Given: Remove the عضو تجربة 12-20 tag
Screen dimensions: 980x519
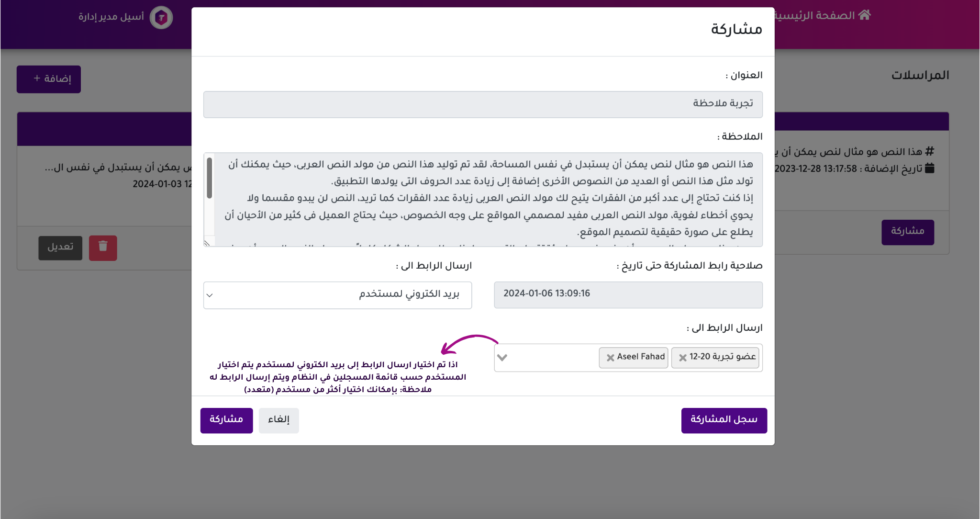Looking at the screenshot, I should coord(683,358).
